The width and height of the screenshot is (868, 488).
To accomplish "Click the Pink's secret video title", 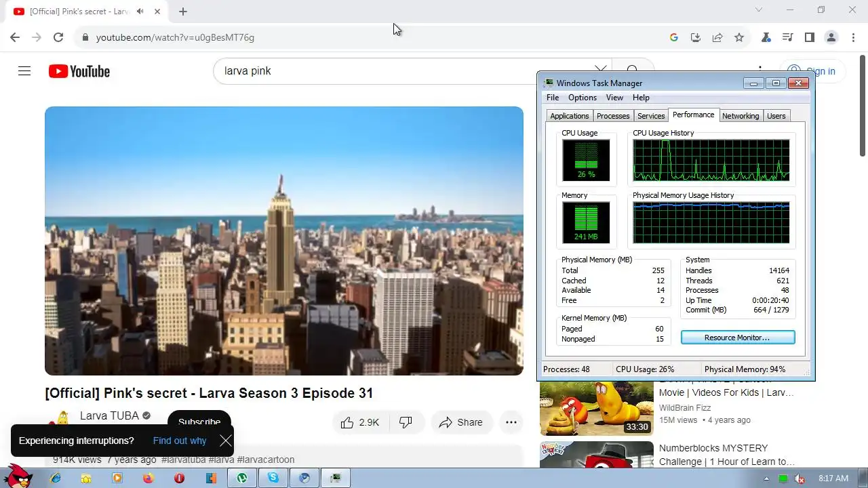I will [x=209, y=393].
